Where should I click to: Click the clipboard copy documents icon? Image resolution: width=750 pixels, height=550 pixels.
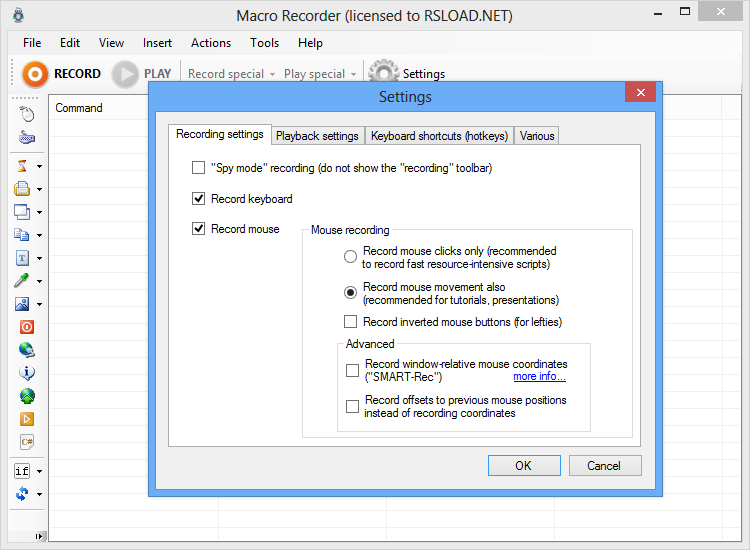tap(22, 235)
